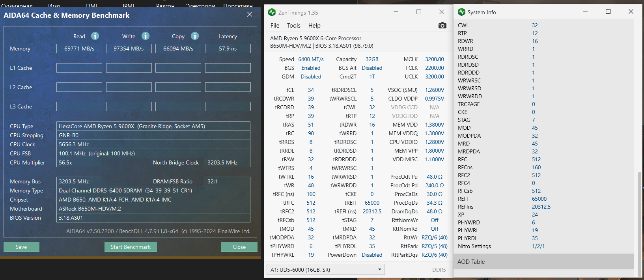The width and height of the screenshot is (644, 280).
Task: Click the CPU Clock 5656.3 MHz value
Action: pyautogui.click(x=153, y=144)
